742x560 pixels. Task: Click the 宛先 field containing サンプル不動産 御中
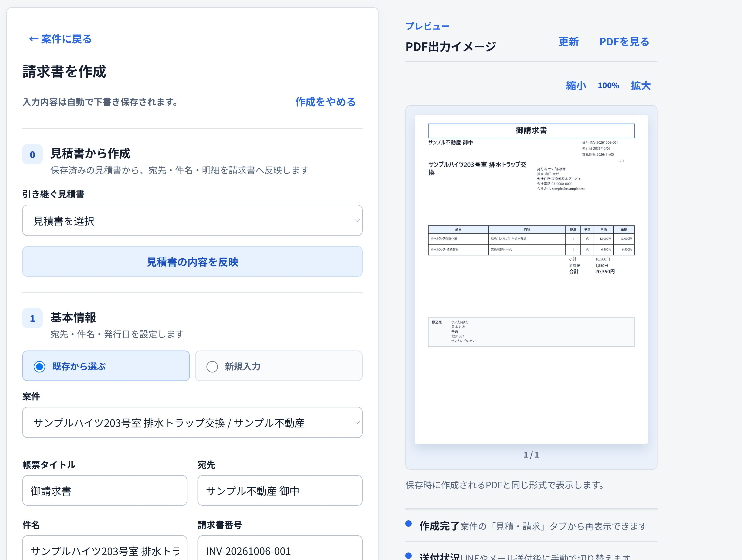click(280, 491)
